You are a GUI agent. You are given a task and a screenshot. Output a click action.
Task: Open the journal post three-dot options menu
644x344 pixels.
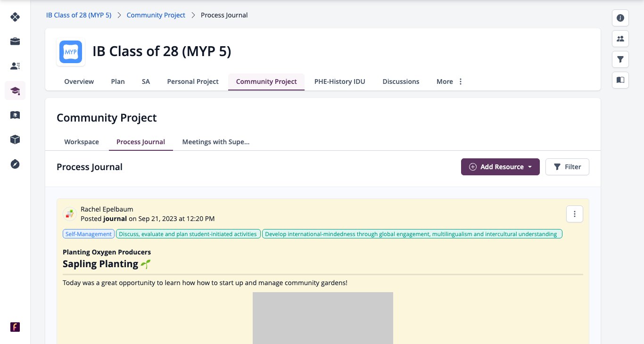tap(575, 214)
